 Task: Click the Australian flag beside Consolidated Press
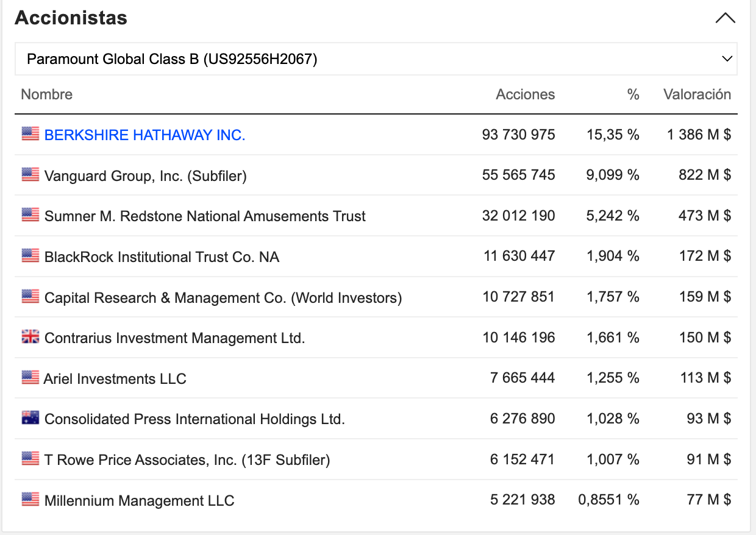coord(30,418)
